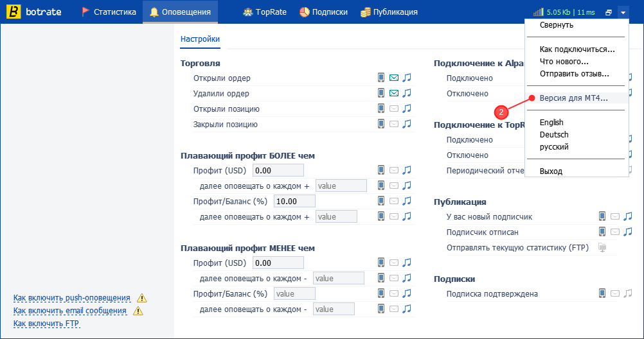The height and width of the screenshot is (339, 644).
Task: Open the Статистика tab
Action: click(x=109, y=12)
